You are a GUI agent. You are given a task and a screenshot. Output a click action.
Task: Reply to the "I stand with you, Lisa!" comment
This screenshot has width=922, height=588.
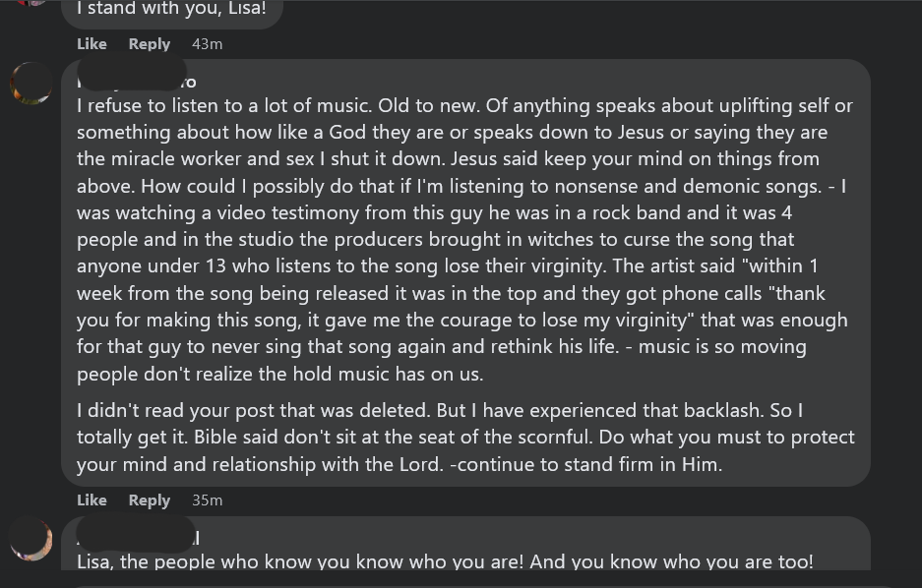[x=150, y=44]
